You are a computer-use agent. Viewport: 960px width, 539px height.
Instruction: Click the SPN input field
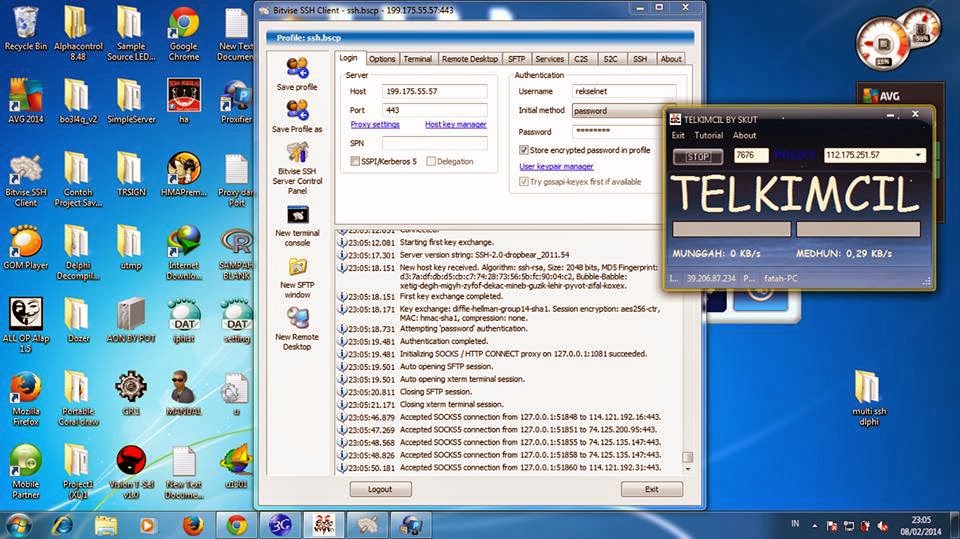tap(435, 143)
